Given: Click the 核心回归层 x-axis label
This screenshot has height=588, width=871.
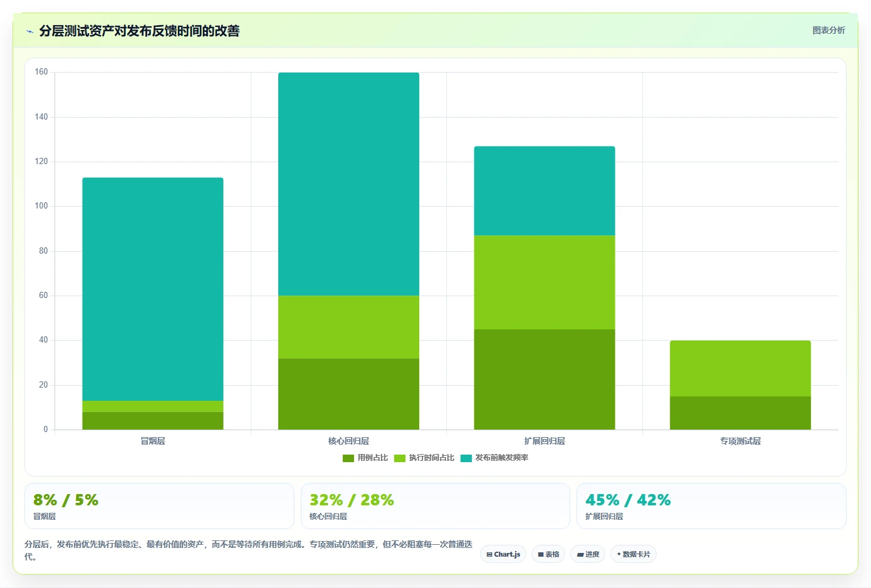Looking at the screenshot, I should 348,441.
